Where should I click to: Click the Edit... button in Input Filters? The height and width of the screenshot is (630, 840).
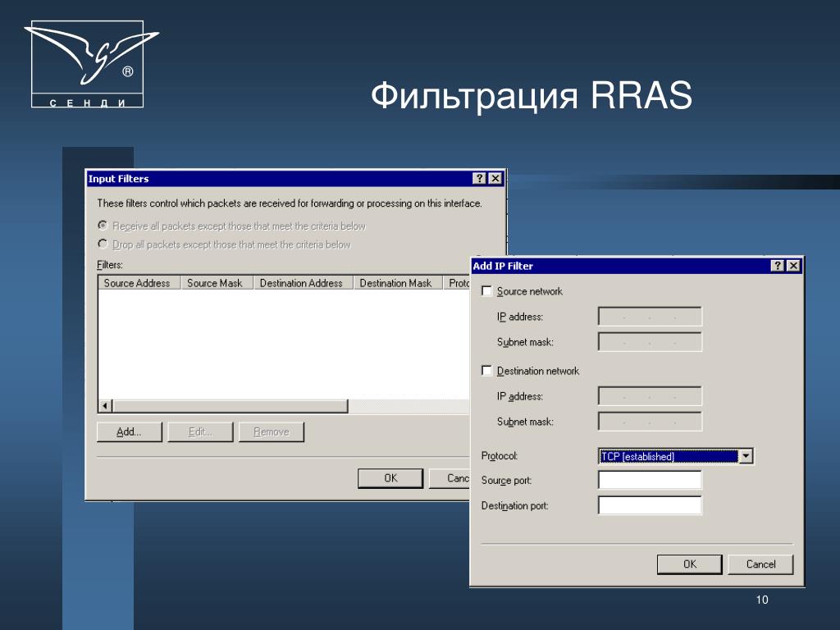pos(200,431)
